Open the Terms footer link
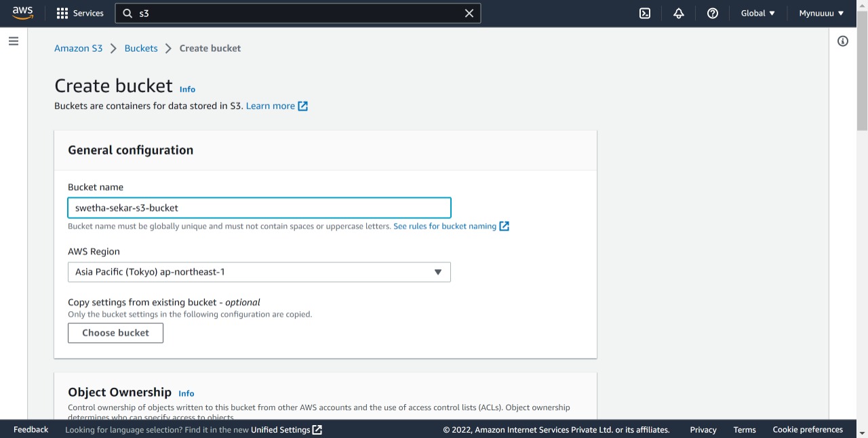 (x=745, y=429)
